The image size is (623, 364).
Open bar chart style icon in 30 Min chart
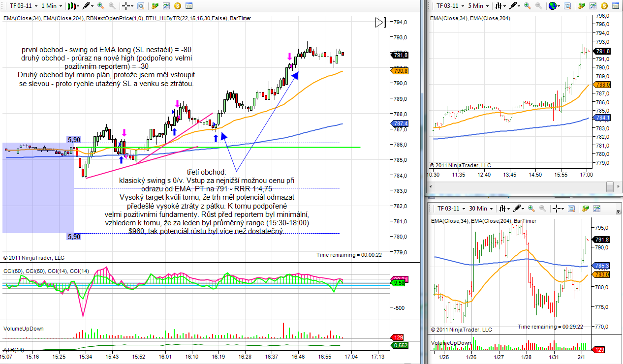tap(504, 209)
